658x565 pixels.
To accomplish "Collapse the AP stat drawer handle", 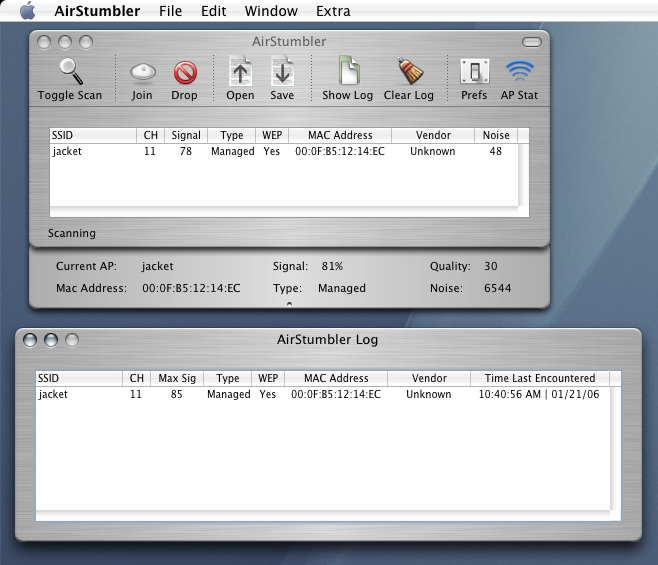I will tap(289, 302).
